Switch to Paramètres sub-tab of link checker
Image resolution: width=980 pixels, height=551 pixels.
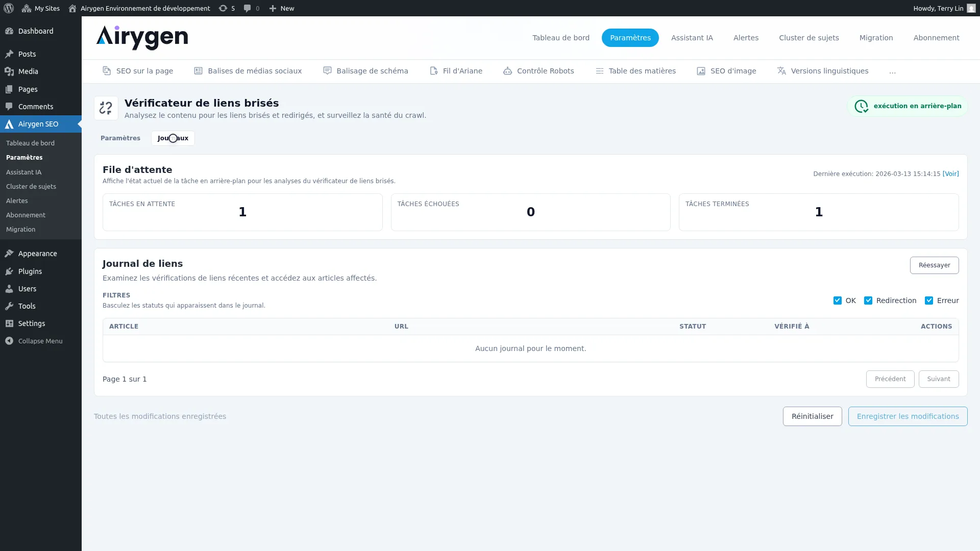click(x=120, y=138)
